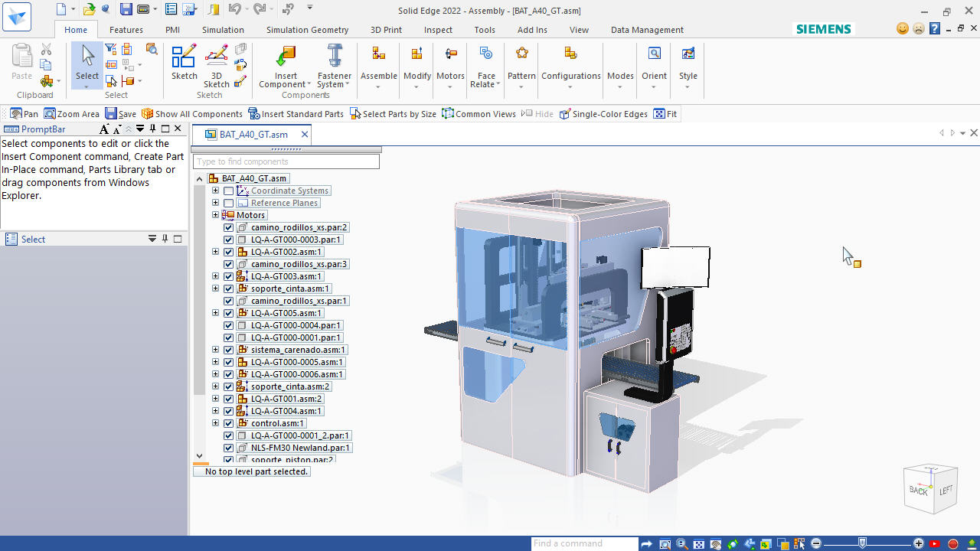Click the Undo arrow in quick access toolbar
Image resolution: width=980 pixels, height=551 pixels.
point(234,9)
